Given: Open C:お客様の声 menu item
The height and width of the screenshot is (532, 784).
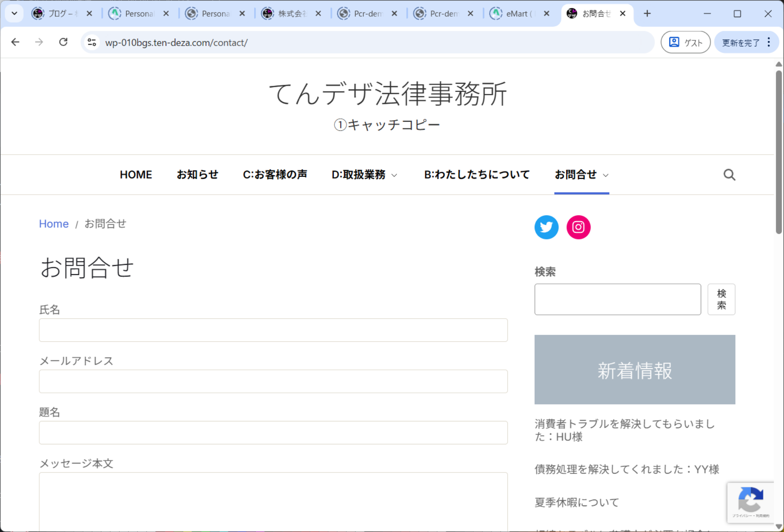Looking at the screenshot, I should [x=275, y=175].
